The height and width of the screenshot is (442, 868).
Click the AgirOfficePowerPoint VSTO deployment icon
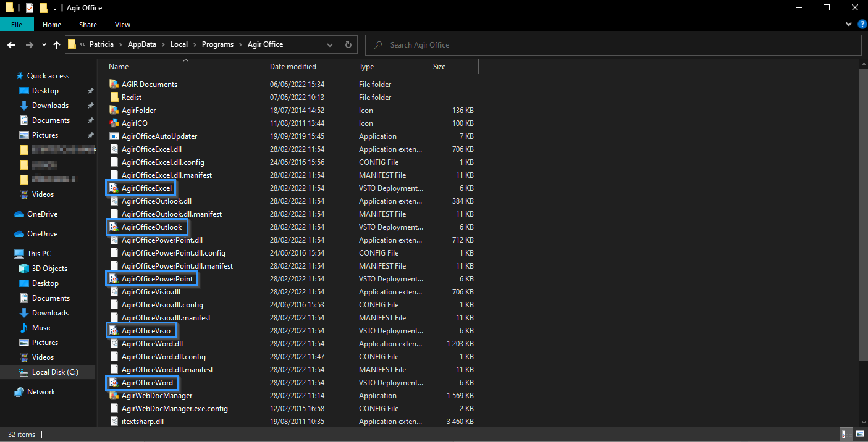114,279
